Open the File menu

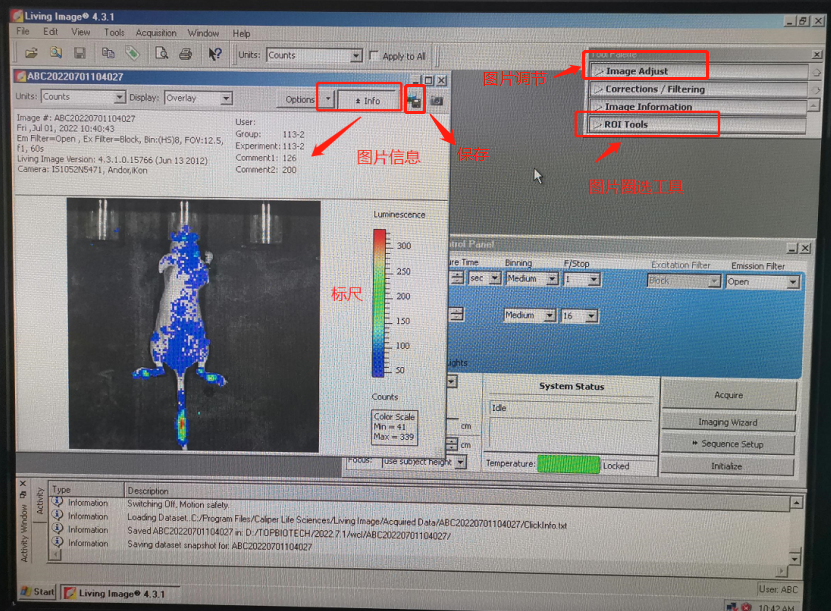(x=23, y=32)
